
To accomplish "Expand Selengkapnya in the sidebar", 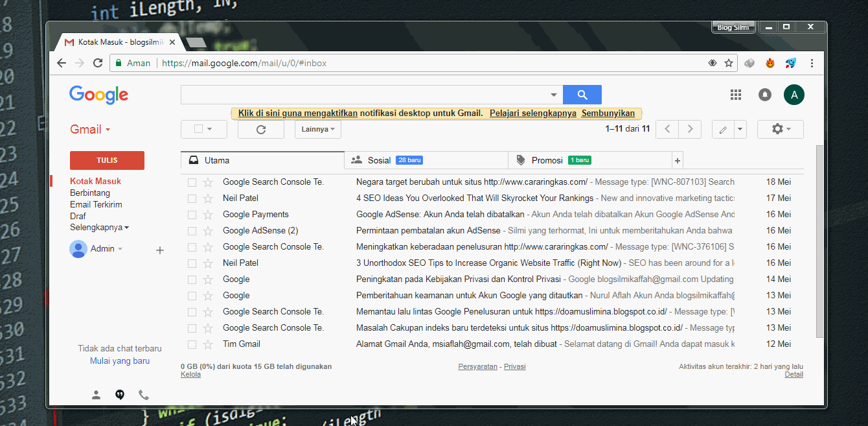I will pos(99,228).
